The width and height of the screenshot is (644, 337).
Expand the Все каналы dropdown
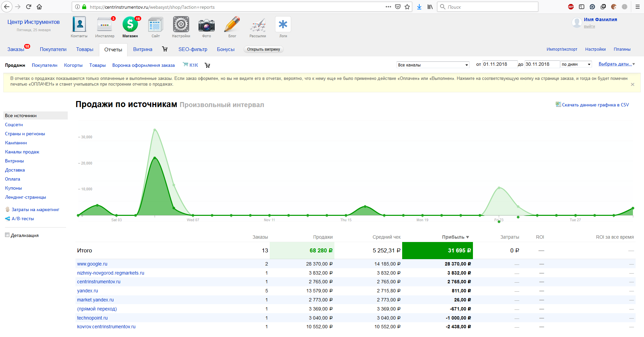coord(433,65)
